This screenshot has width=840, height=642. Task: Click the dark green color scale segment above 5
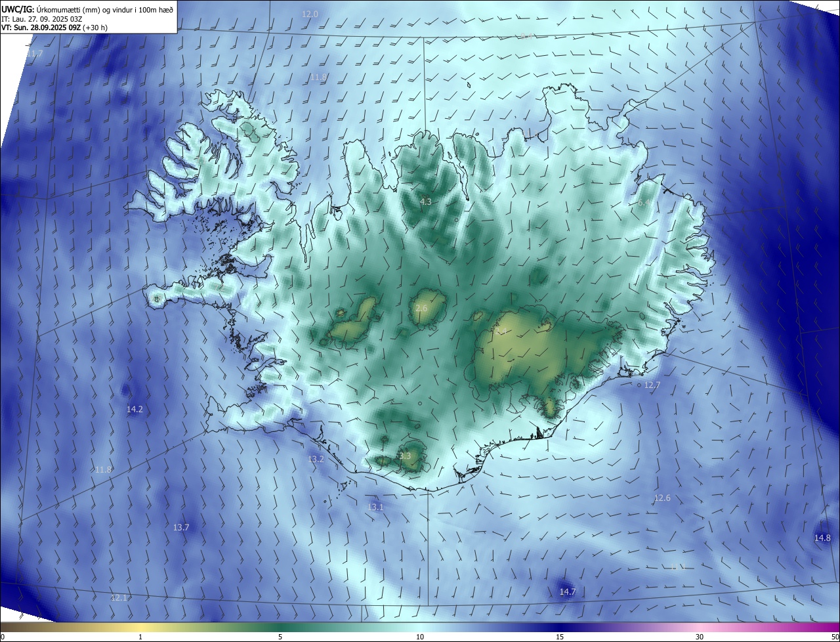click(280, 627)
